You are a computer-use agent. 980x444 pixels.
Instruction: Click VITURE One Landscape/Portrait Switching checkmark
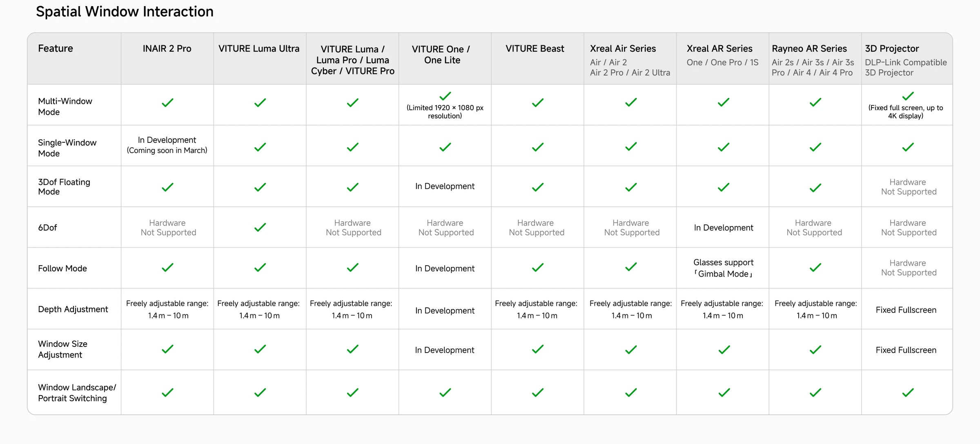pos(445,393)
